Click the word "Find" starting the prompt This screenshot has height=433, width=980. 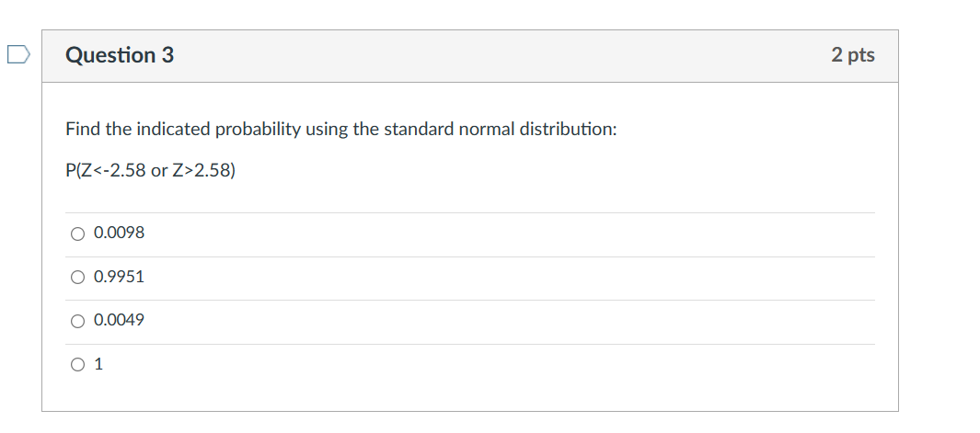83,130
